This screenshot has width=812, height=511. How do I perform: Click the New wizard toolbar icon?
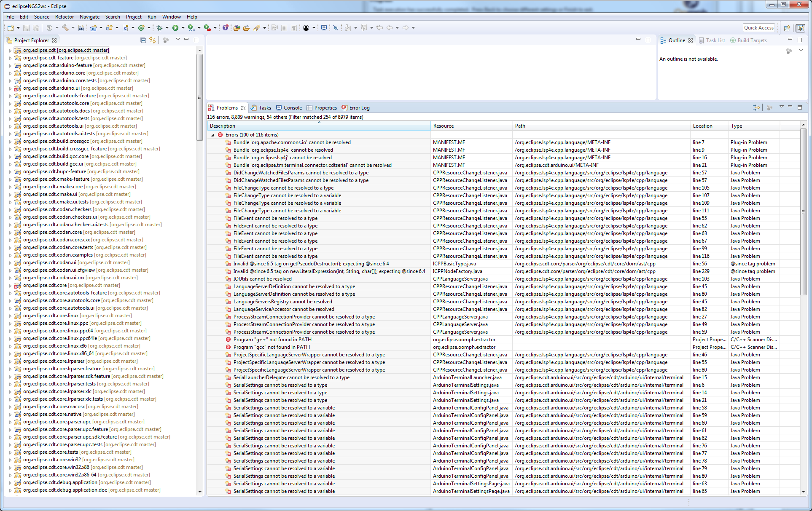coord(11,28)
